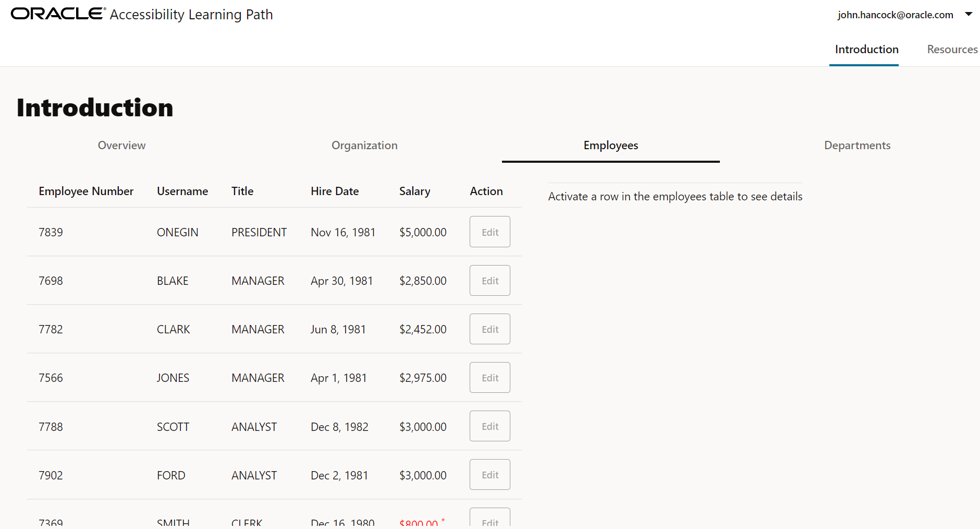Switch to the Resources navigation tab
The height and width of the screenshot is (529, 980).
[x=952, y=50]
